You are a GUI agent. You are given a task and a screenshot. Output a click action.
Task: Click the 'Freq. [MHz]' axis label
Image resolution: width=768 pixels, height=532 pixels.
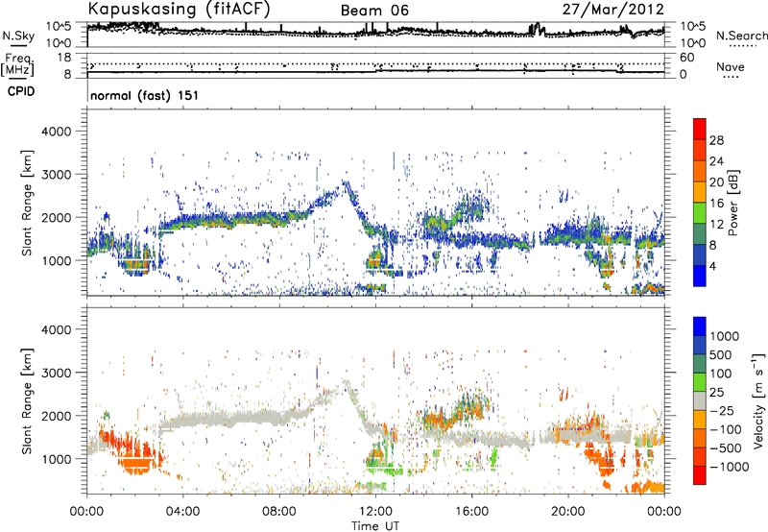17,64
